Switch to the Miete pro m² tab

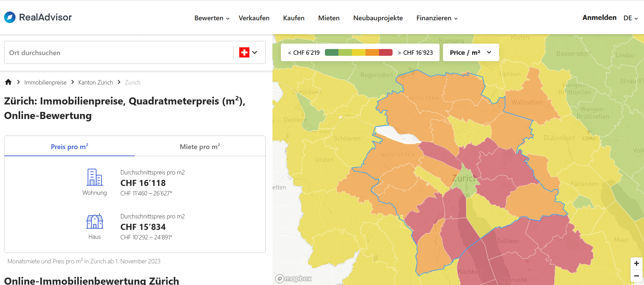[200, 146]
